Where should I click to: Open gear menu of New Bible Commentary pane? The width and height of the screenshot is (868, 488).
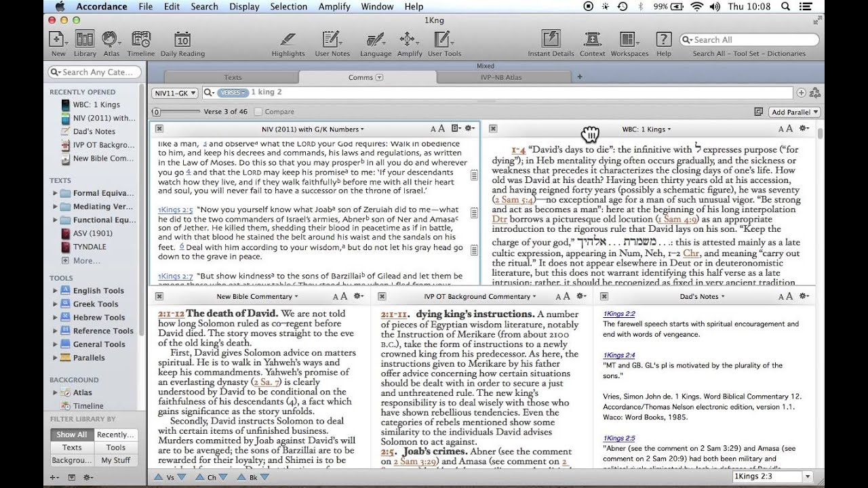click(x=359, y=296)
